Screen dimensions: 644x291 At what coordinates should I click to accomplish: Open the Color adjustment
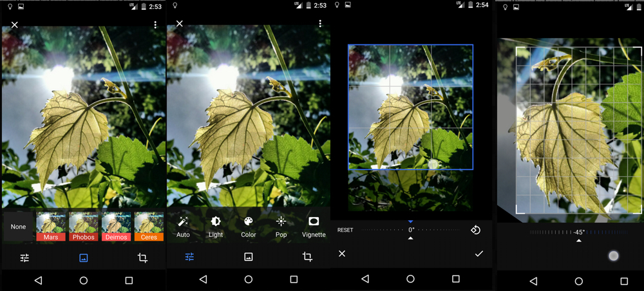click(x=248, y=227)
